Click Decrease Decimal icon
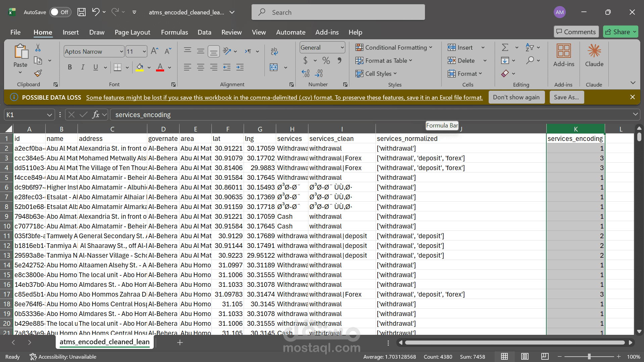This screenshot has width=644, height=362. 319,73
